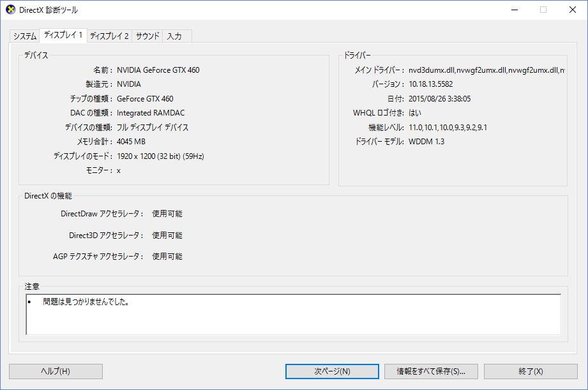Viewport: 588px width, 390px height.
Task: Click the メイン ドライバー field label
Action: (379, 70)
